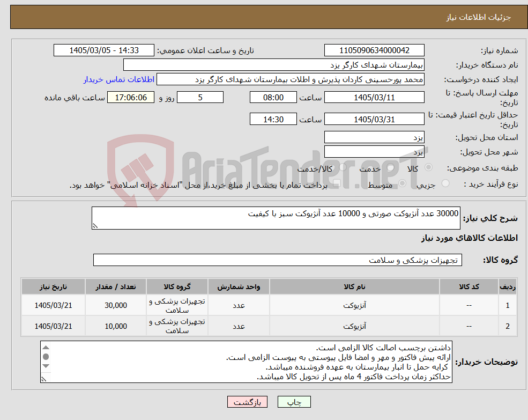Click the goods group cell in row 2
Image resolution: width=528 pixels, height=420 pixels.
pos(177,326)
